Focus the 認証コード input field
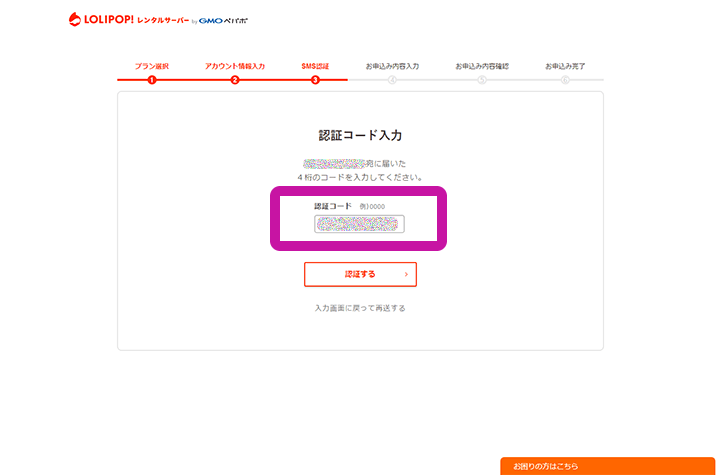This screenshot has width=720, height=475. coord(360,224)
